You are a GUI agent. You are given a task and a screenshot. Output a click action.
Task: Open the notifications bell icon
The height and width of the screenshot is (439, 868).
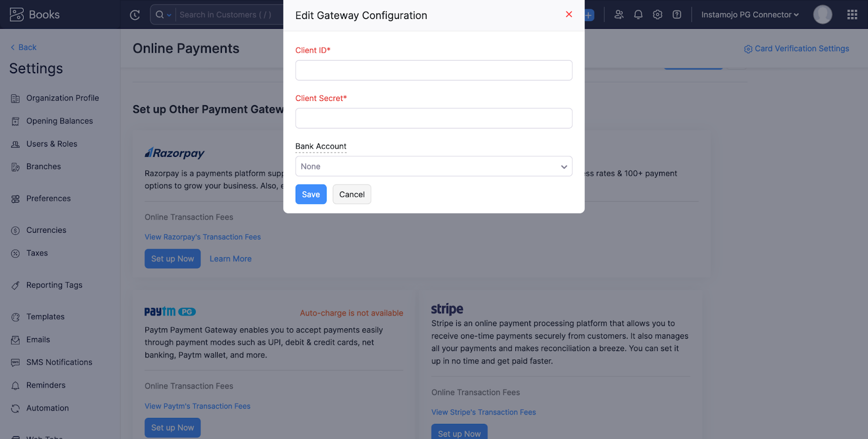click(x=638, y=15)
